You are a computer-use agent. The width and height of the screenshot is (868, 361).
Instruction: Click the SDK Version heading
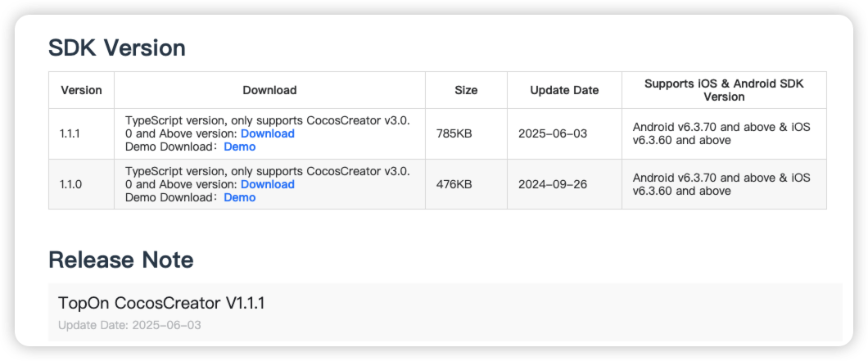(x=117, y=48)
